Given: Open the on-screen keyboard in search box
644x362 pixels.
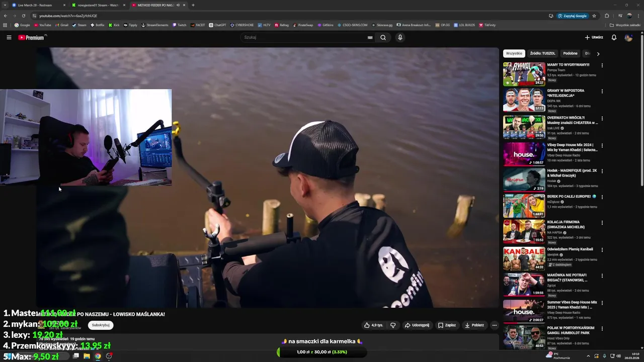Looking at the screenshot, I should coord(370,37).
